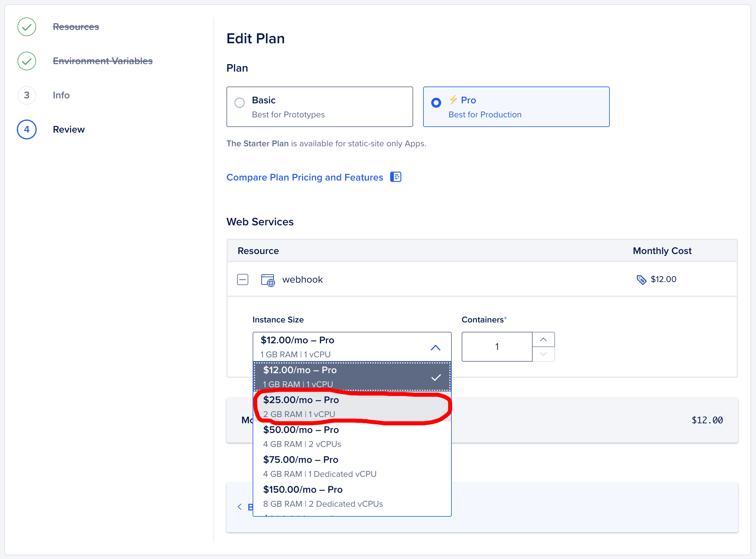Image resolution: width=756 pixels, height=559 pixels.
Task: Click the lightning bolt icon on Pro plan
Action: pos(453,100)
